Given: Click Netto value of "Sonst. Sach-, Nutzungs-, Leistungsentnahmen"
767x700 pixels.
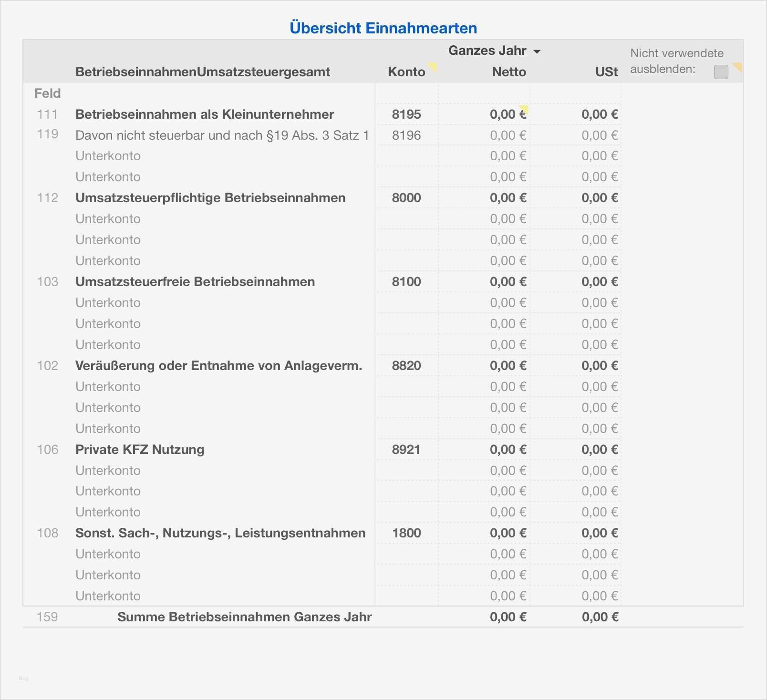Looking at the screenshot, I should click(508, 533).
